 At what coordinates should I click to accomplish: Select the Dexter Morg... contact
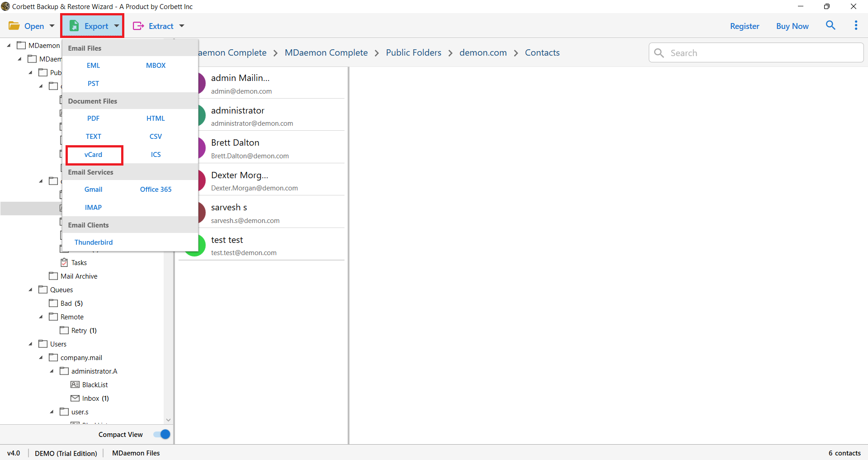pyautogui.click(x=262, y=180)
